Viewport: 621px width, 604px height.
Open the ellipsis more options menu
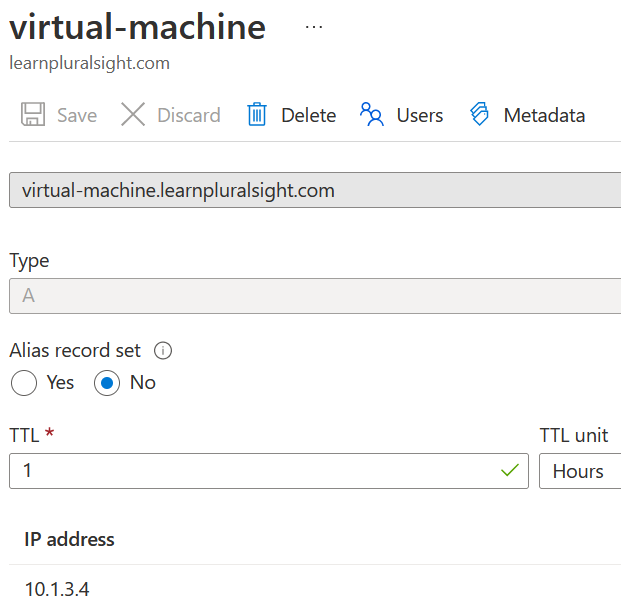pos(314,28)
